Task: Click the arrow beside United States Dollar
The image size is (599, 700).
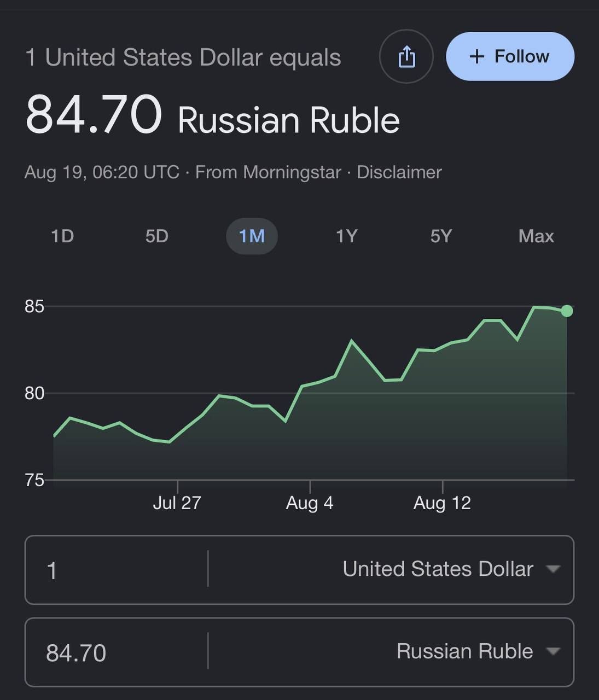Action: [553, 569]
